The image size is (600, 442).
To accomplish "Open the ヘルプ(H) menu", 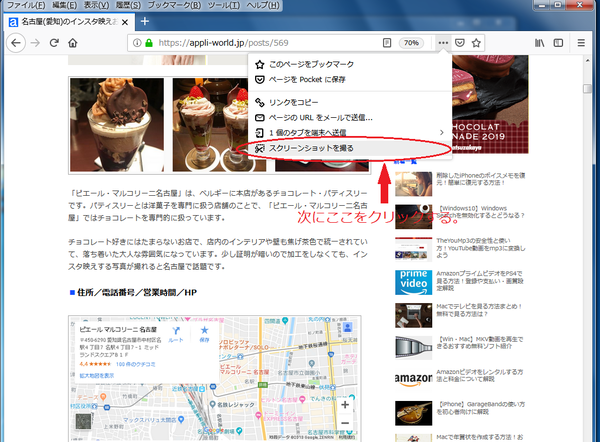I will click(x=263, y=5).
